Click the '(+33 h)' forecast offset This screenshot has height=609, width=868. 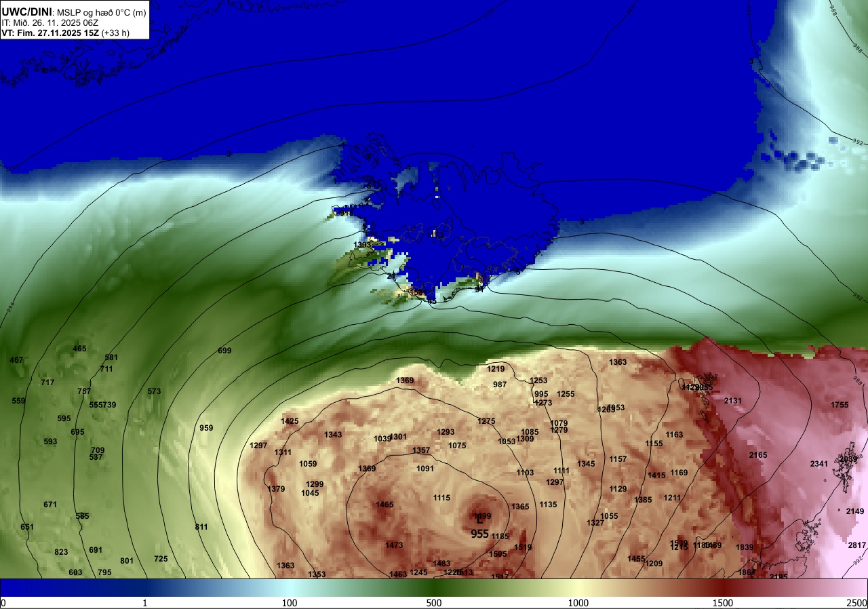[x=115, y=33]
